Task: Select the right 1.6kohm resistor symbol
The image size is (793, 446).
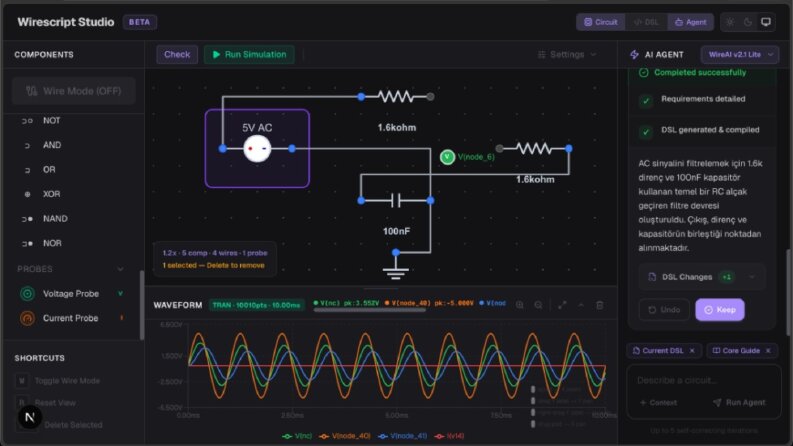Action: (x=534, y=148)
